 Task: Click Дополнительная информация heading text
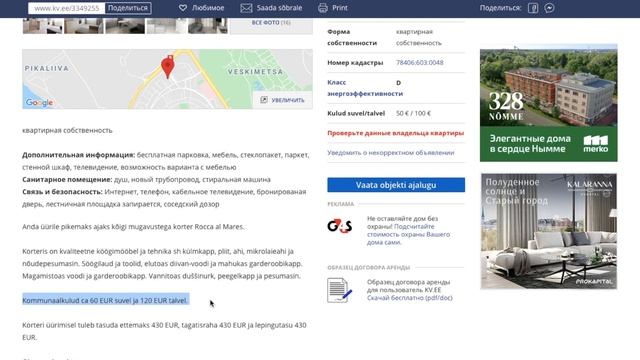coord(78,155)
